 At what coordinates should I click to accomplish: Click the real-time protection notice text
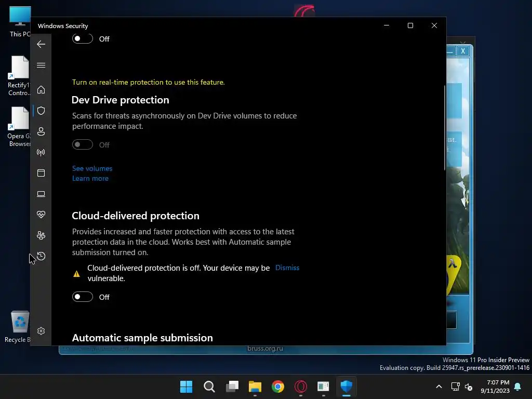(148, 83)
